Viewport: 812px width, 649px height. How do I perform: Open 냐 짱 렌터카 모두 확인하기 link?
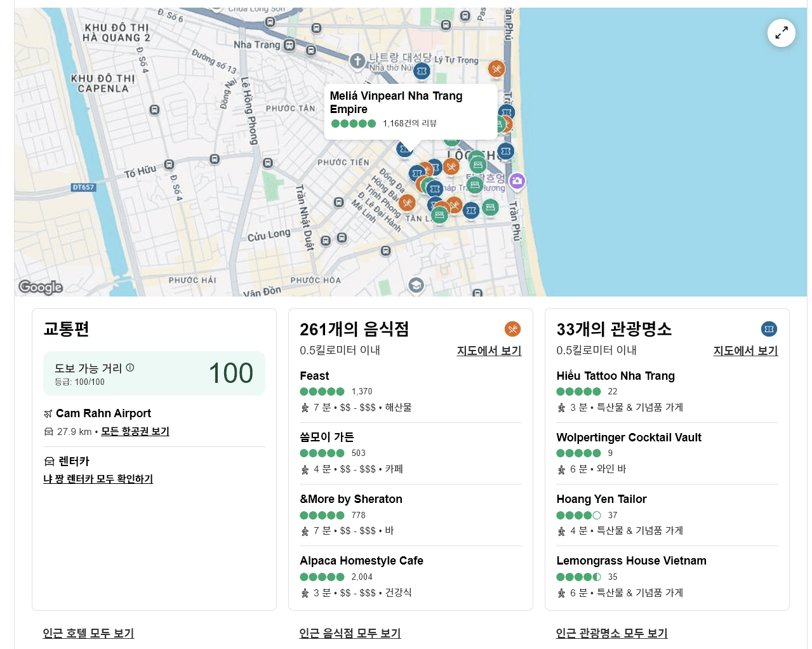98,479
